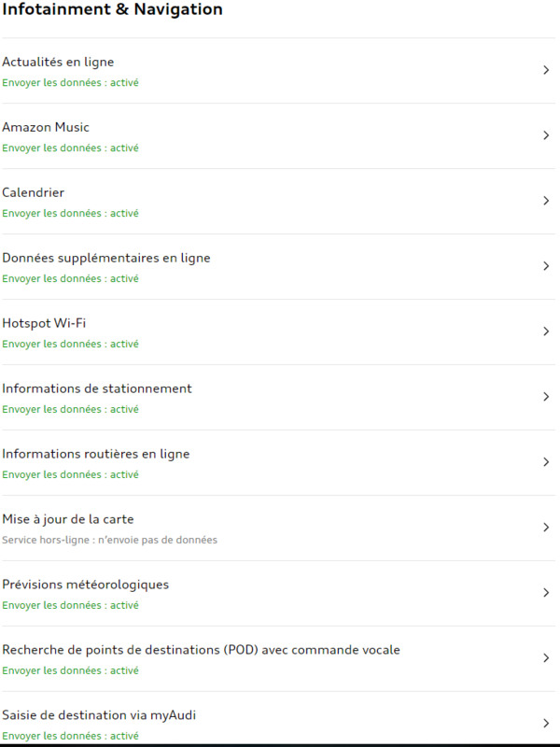Click the Hotspot Wi-Fi chevron arrow
Image resolution: width=560 pixels, height=747 pixels.
click(x=546, y=331)
